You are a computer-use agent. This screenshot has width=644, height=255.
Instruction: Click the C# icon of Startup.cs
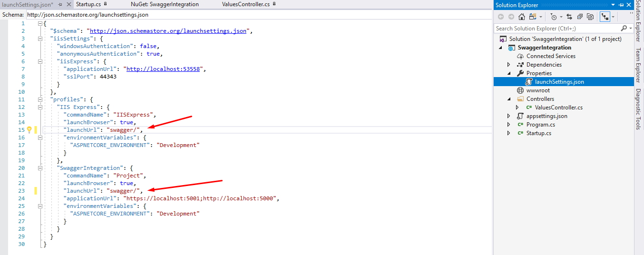(x=520, y=133)
